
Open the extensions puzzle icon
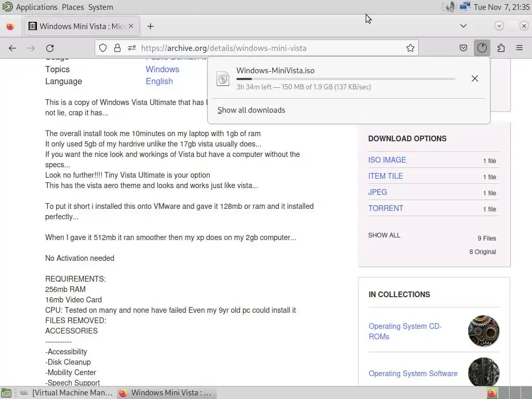(501, 48)
